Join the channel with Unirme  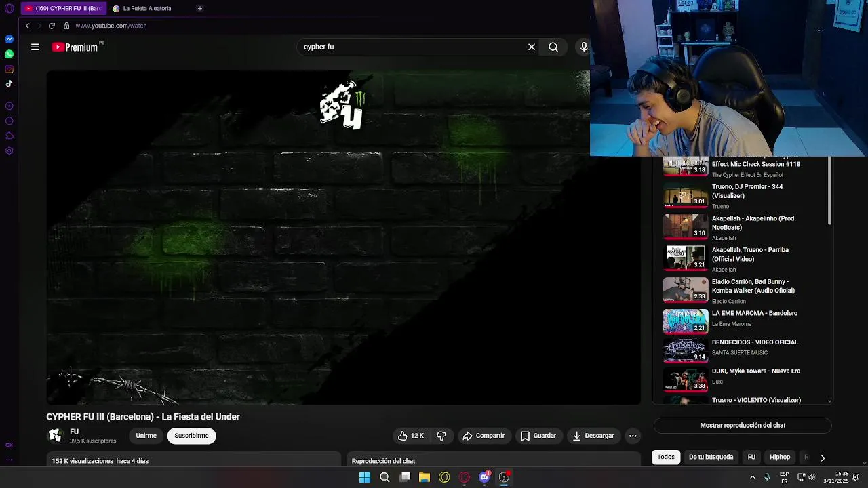pyautogui.click(x=146, y=436)
